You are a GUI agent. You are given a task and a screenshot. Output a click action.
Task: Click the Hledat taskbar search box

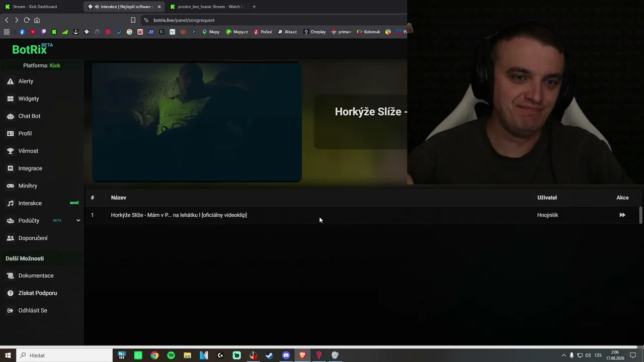[x=64, y=355]
